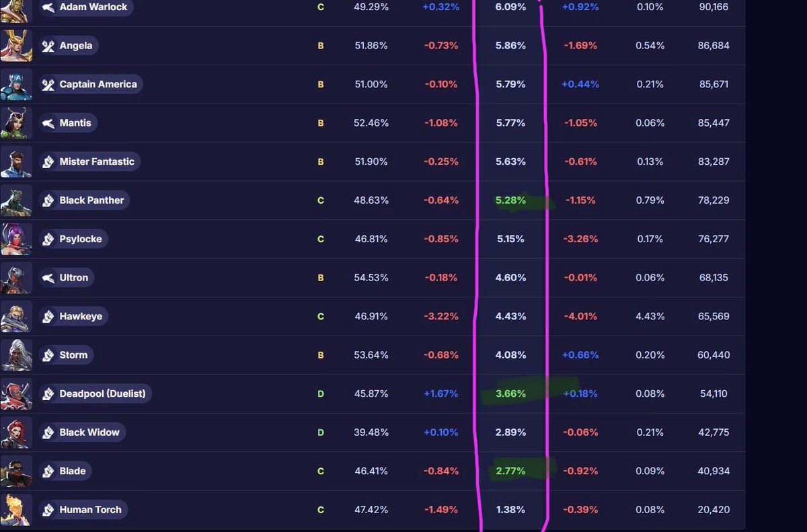Viewport: 807px width, 532px height.
Task: Click Black Panther's pick rate 5.28%
Action: (x=510, y=200)
